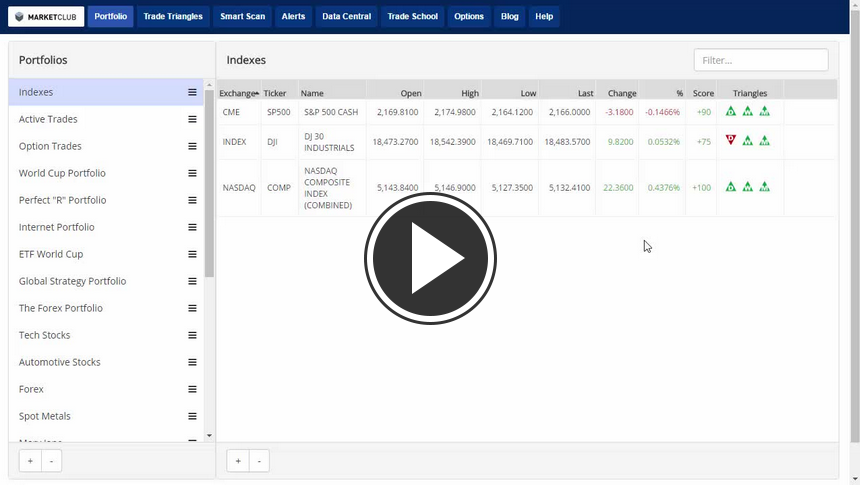Open Data Central
The image size is (860, 485).
pos(347,16)
